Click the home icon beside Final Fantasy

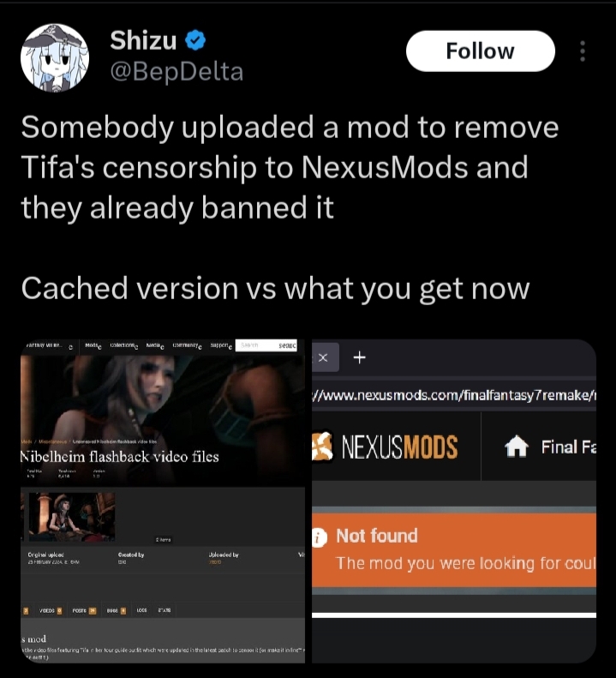click(516, 447)
